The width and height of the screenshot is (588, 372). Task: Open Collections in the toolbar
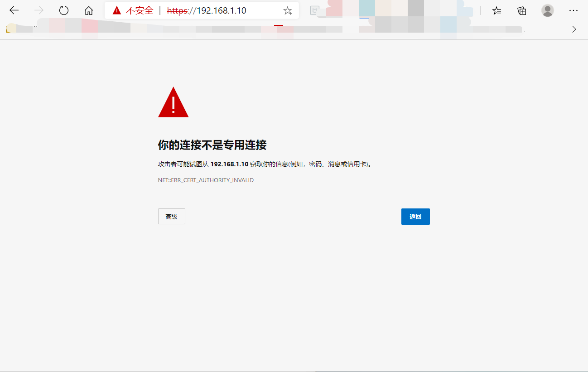tap(521, 10)
